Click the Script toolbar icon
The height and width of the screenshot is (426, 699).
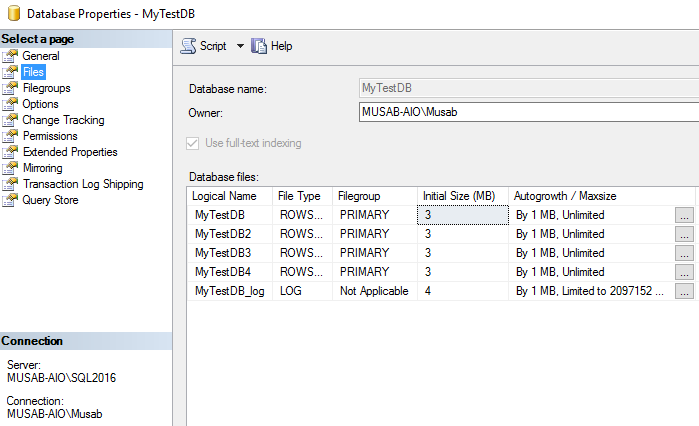coord(188,46)
